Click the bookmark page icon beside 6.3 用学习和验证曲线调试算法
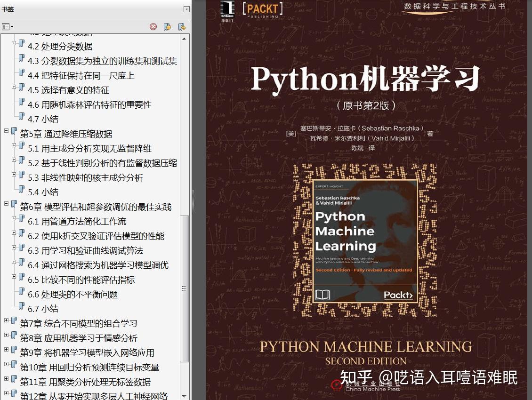Viewport: 532px width, 400px height. (21, 248)
